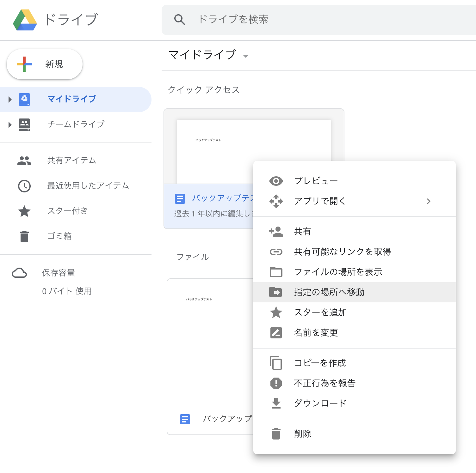
Task: Select 削除 from the context menu
Action: coord(355,434)
